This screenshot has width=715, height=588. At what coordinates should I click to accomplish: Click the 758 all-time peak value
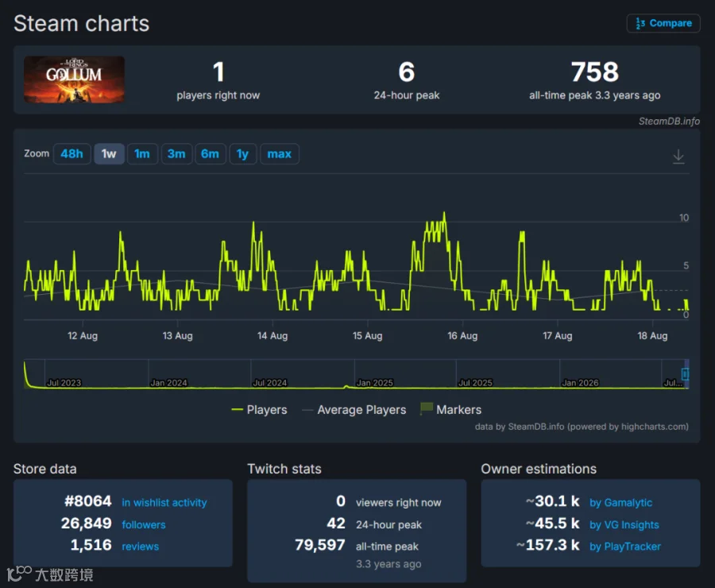tap(594, 72)
